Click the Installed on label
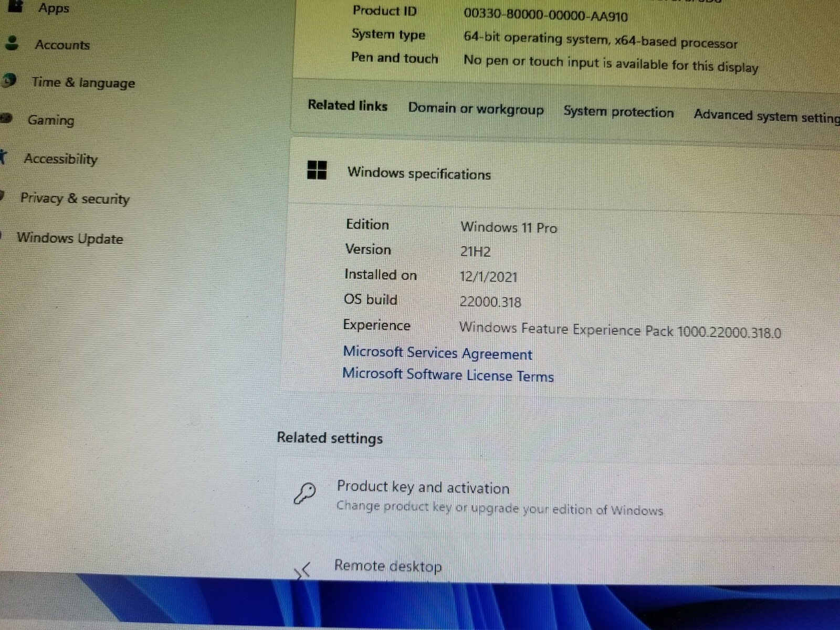The width and height of the screenshot is (840, 630). coord(381,275)
